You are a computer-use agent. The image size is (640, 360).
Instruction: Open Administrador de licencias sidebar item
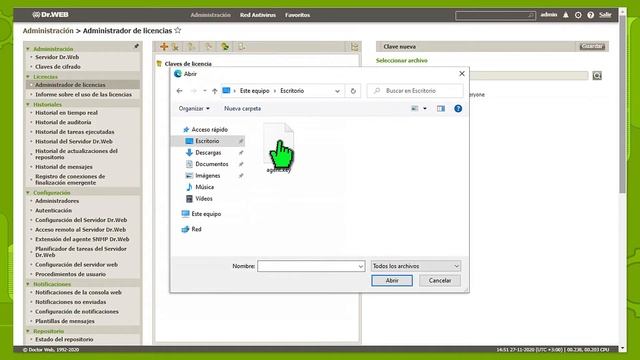(x=70, y=85)
